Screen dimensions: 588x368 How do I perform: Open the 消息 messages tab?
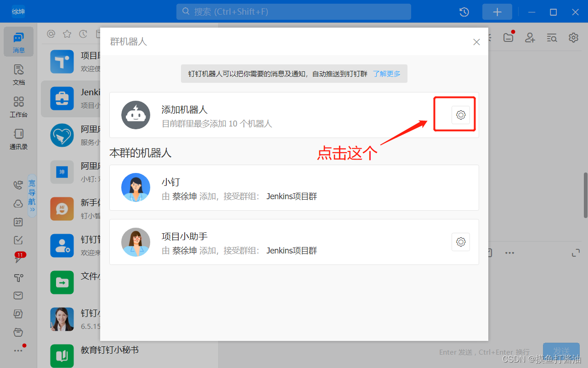coord(18,42)
